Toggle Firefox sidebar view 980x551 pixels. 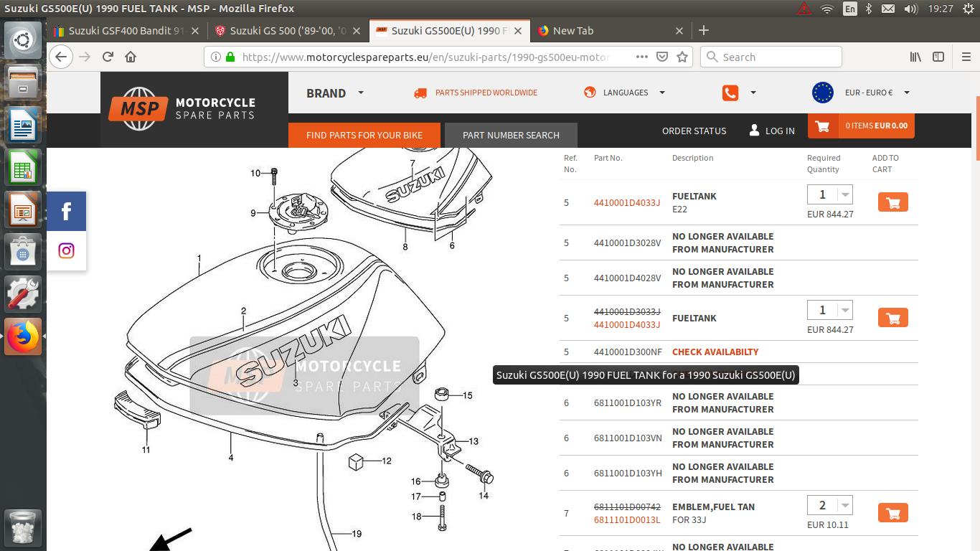pos(938,57)
